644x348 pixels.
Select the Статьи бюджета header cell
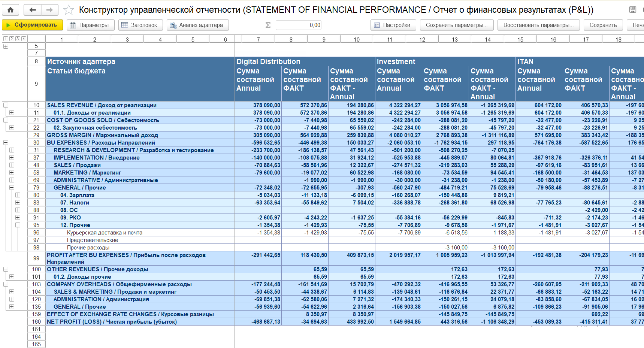coord(140,84)
